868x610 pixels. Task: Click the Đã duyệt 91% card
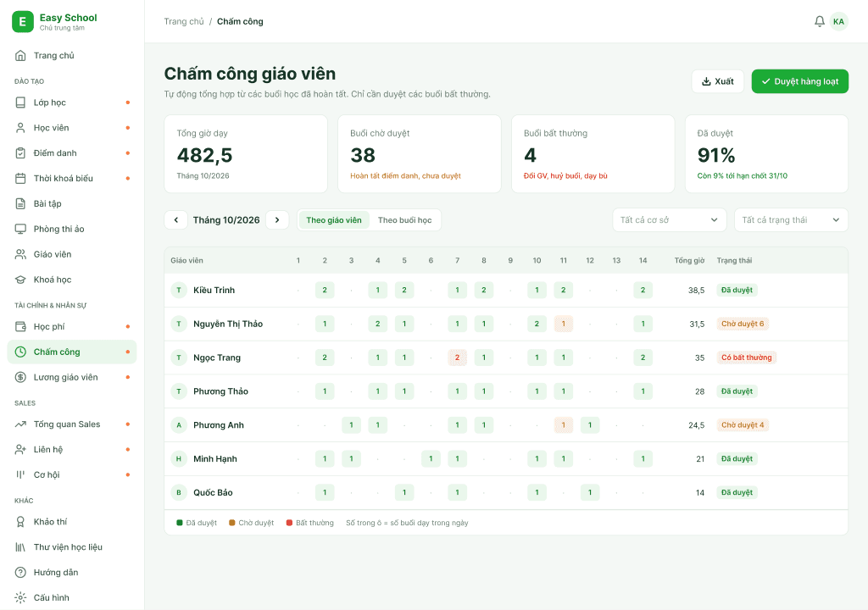(x=766, y=154)
